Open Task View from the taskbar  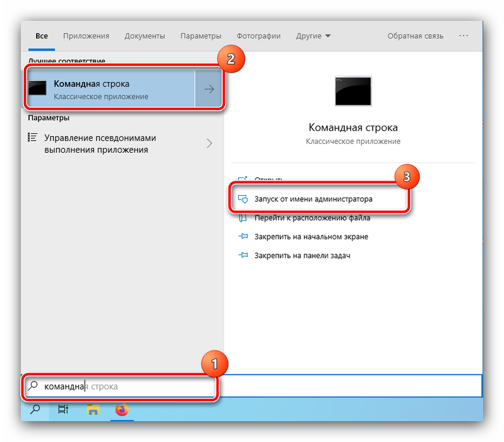(63, 410)
